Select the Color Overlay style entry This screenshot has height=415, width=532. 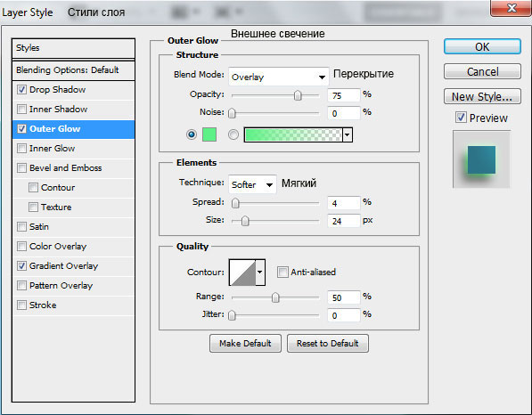(73, 247)
